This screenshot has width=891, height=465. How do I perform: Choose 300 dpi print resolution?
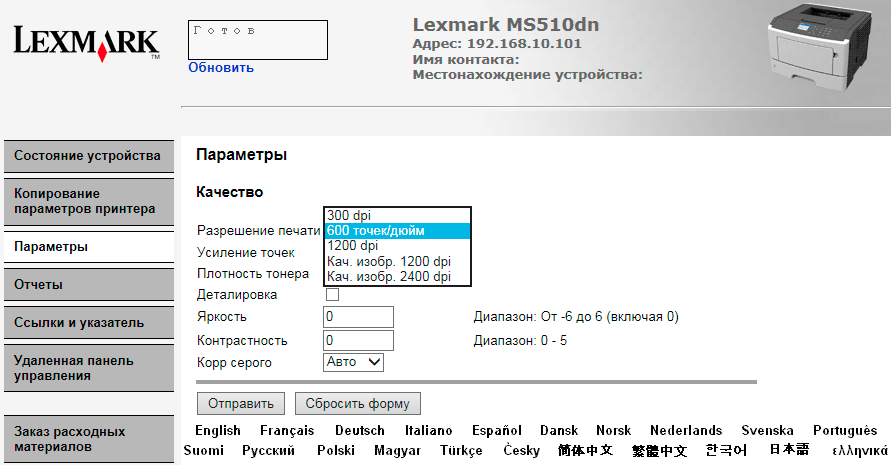click(x=397, y=215)
